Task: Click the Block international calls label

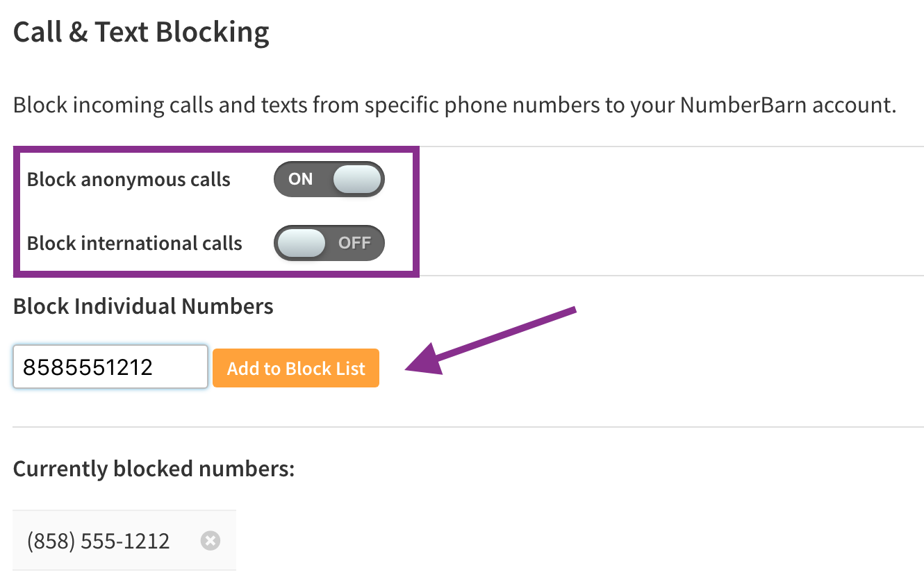Action: coord(135,244)
